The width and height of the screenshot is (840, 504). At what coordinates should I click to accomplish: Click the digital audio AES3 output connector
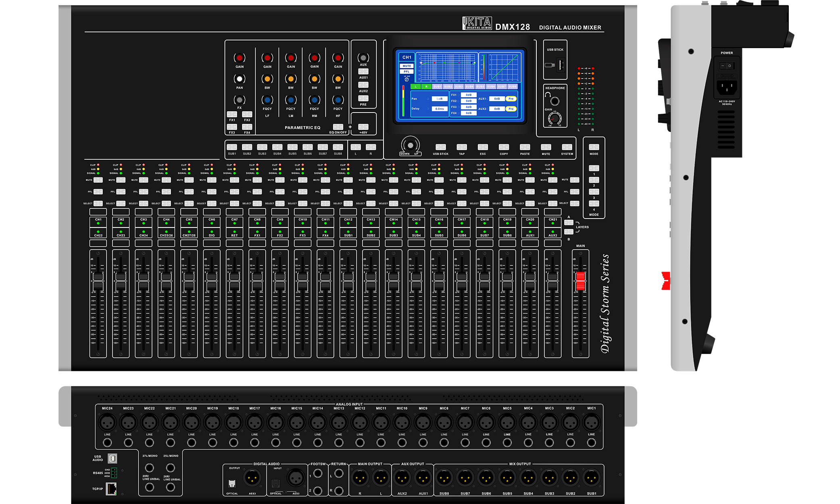tap(252, 478)
